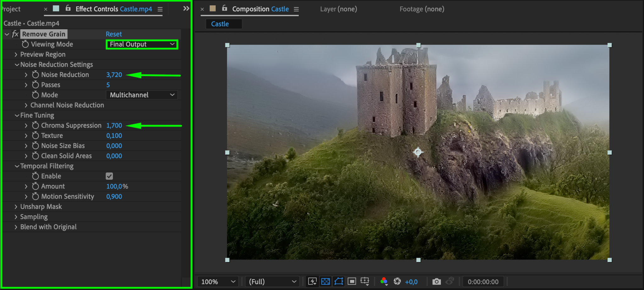Click the Noise Reduction value 3,720
644x290 pixels.
click(114, 75)
